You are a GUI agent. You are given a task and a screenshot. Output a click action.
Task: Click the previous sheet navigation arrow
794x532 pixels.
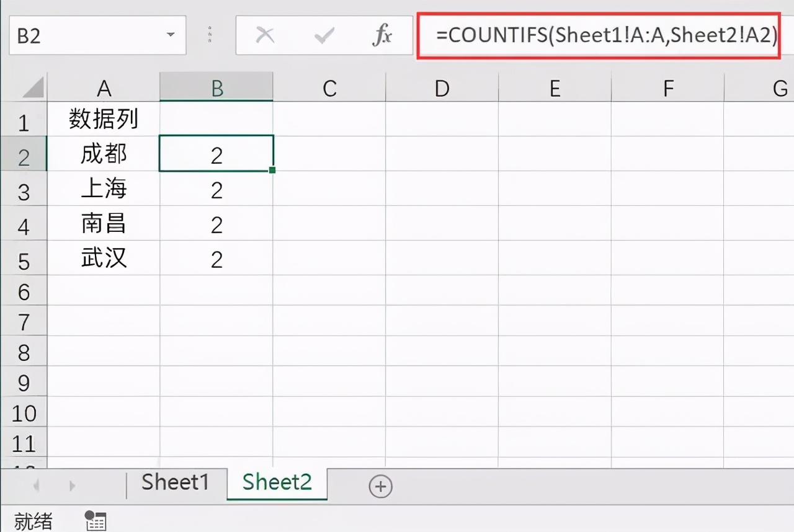(36, 486)
